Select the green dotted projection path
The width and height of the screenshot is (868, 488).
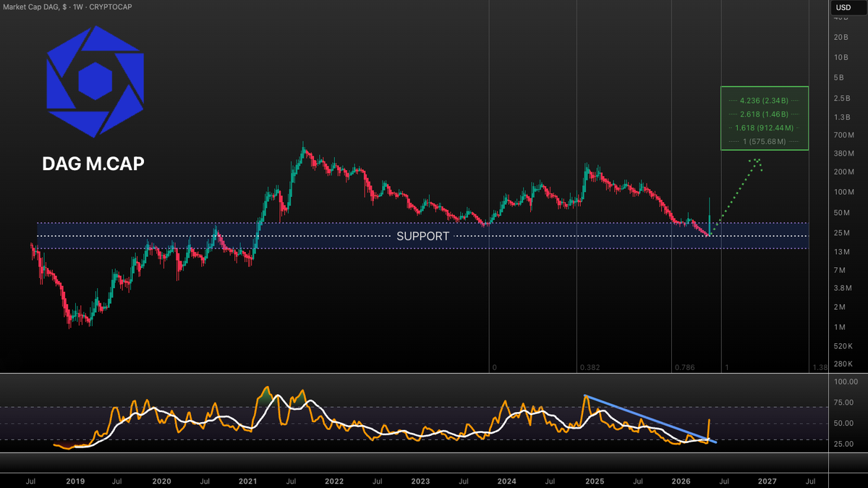point(739,195)
